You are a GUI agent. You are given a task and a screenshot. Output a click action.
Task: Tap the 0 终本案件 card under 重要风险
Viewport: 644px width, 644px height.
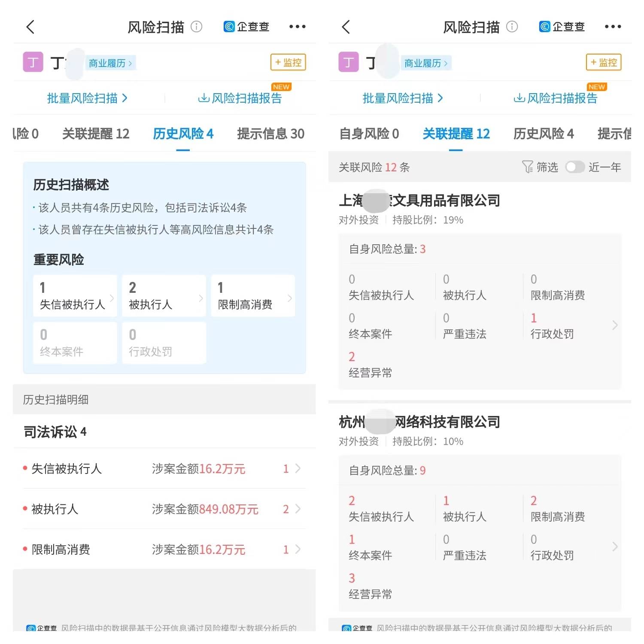click(75, 343)
